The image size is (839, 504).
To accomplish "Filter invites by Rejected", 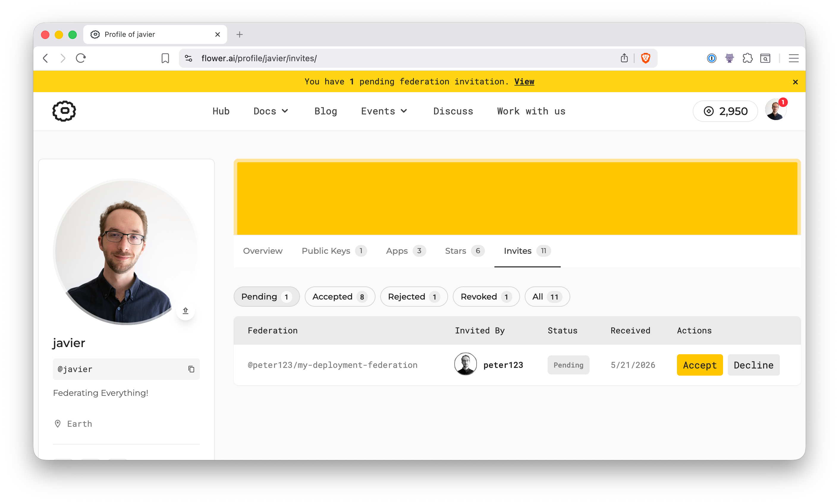I will pos(414,297).
